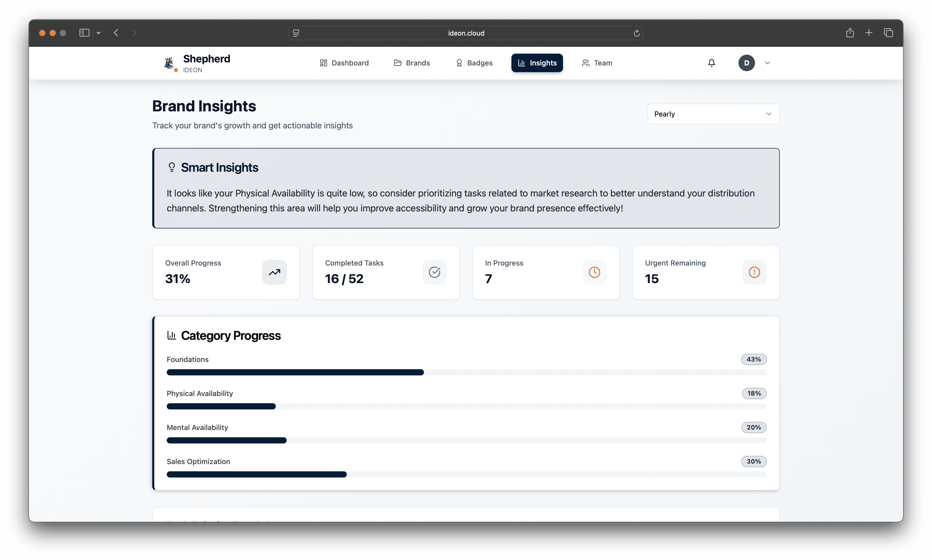Screen dimensions: 932x560
Task: Open the Pearly brand selector dropdown
Action: (713, 114)
